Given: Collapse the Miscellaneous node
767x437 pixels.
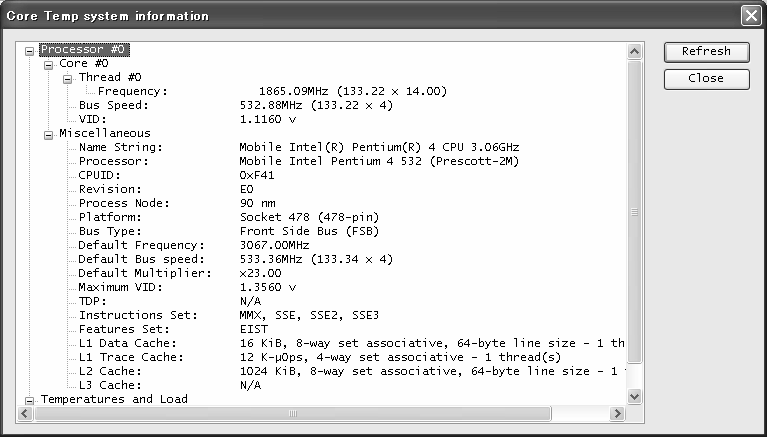Looking at the screenshot, I should point(48,135).
